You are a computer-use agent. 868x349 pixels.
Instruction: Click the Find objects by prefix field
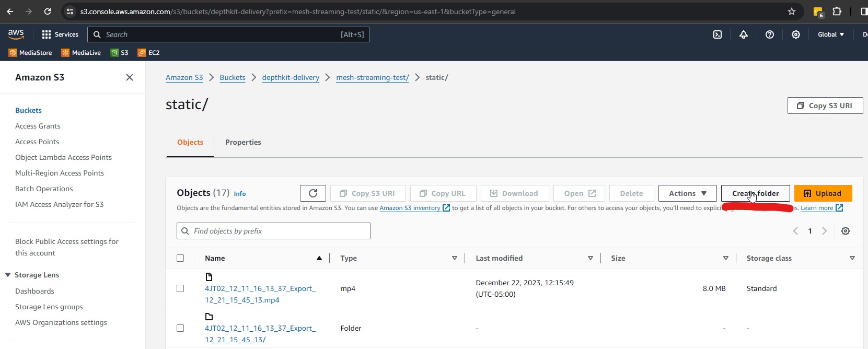point(273,231)
